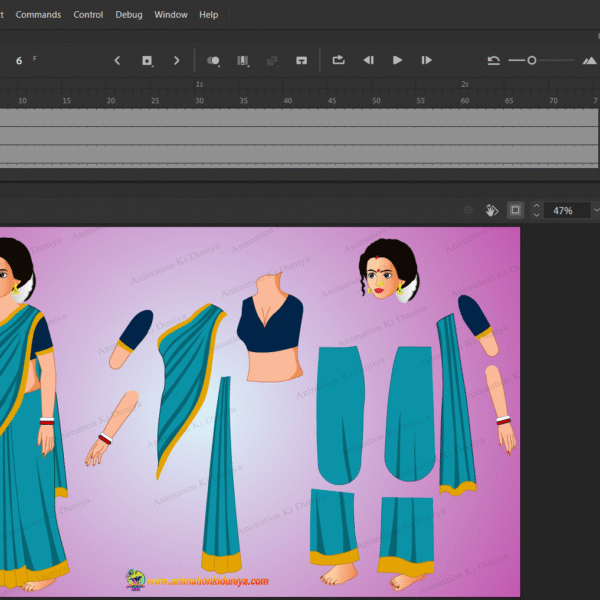The width and height of the screenshot is (600, 600).
Task: Go to next keyframe arrow
Action: coord(176,60)
